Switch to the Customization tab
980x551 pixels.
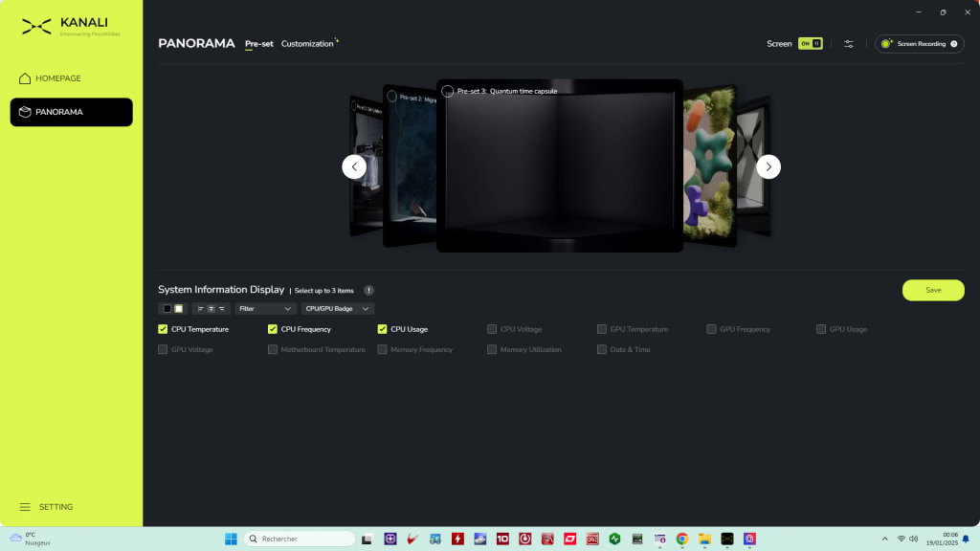pos(307,44)
